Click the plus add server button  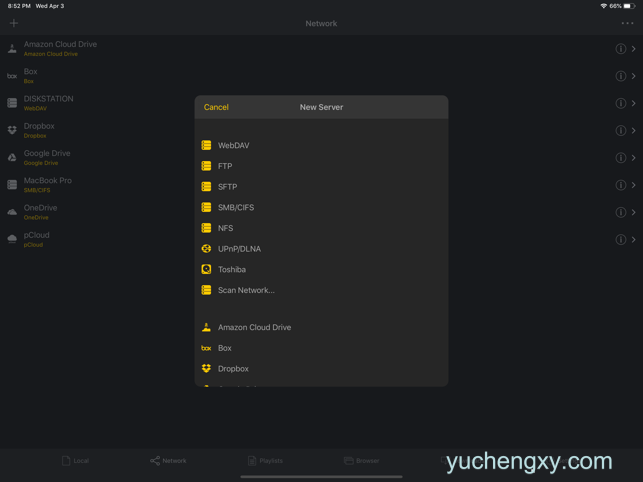pos(14,23)
